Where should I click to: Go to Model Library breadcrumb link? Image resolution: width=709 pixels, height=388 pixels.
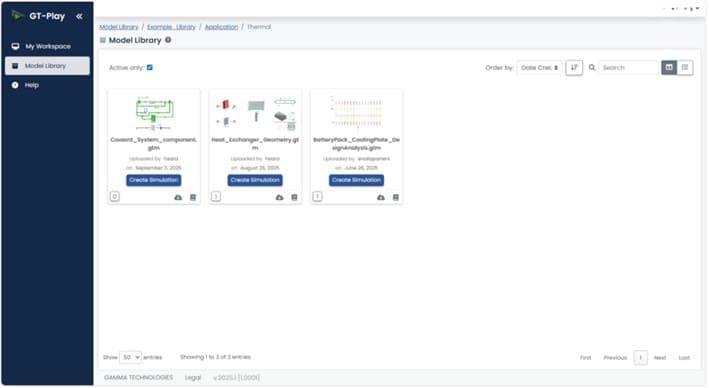click(x=119, y=27)
